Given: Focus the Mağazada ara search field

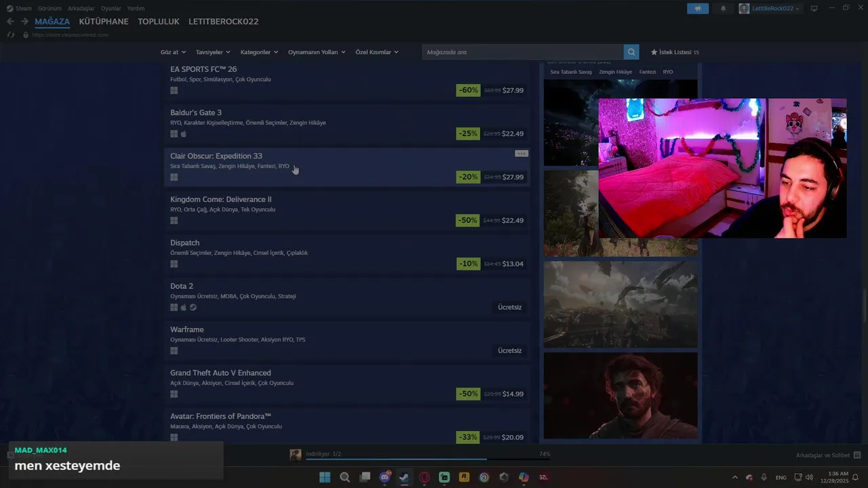Looking at the screenshot, I should coord(523,52).
